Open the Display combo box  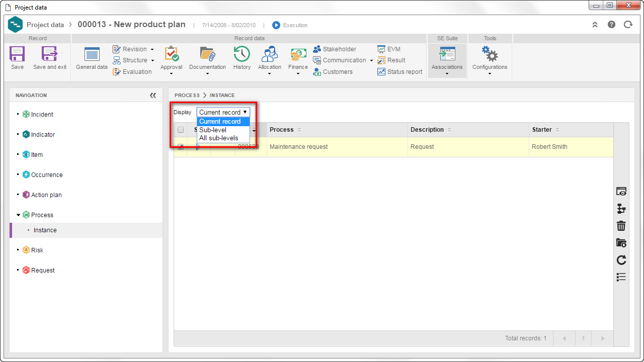coord(223,112)
